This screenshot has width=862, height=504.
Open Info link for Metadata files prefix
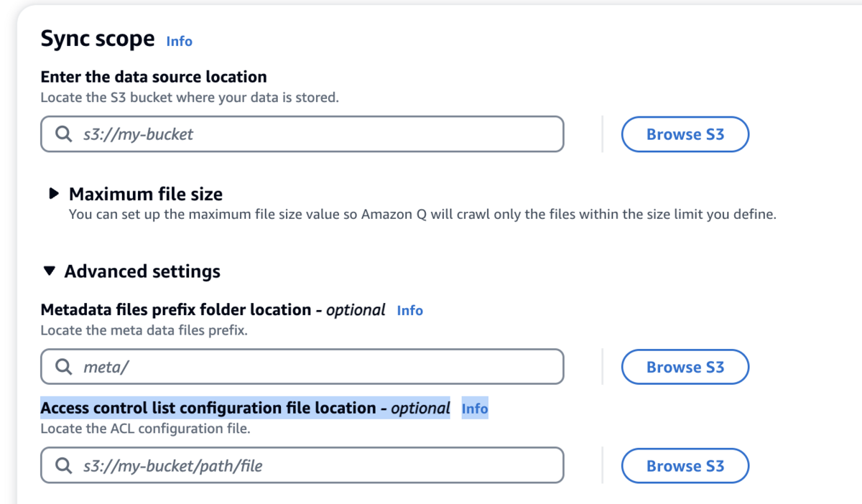[x=409, y=310]
